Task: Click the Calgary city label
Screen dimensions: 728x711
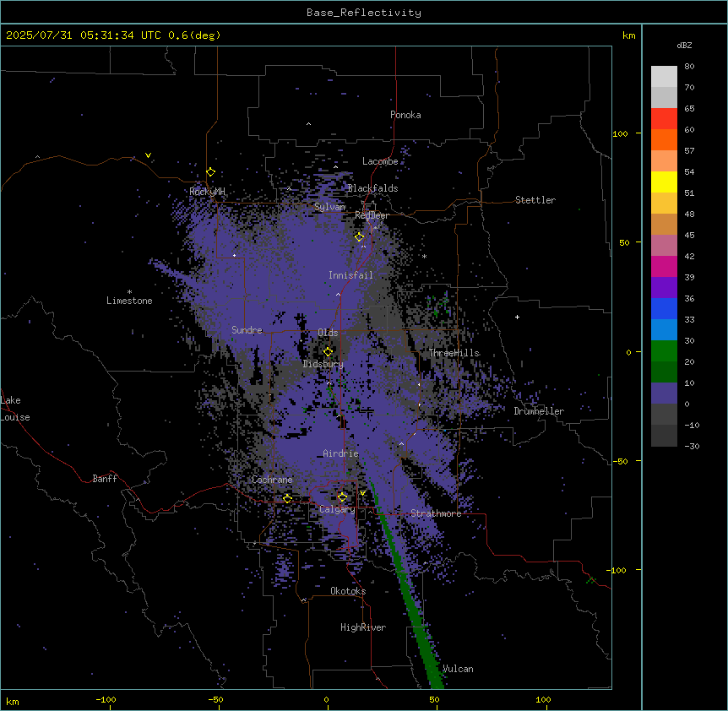Action: (x=337, y=509)
